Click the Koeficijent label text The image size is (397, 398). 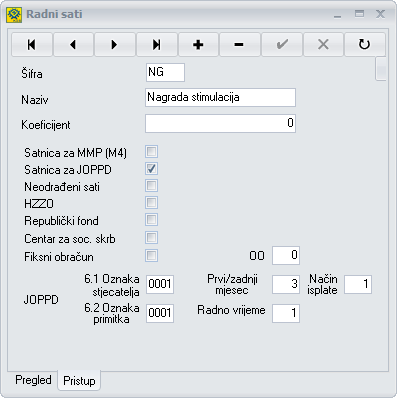[x=46, y=125]
